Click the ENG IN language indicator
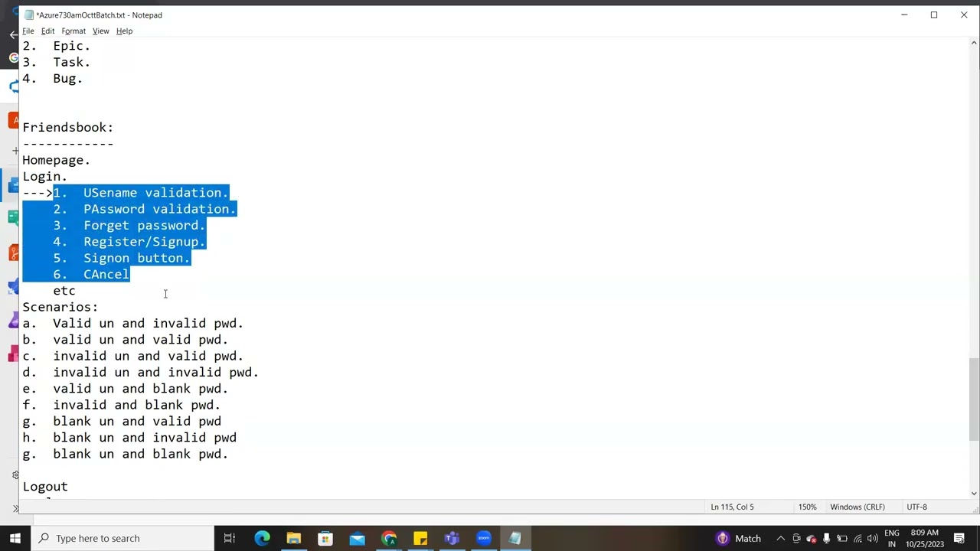This screenshot has height=551, width=980. click(x=892, y=538)
